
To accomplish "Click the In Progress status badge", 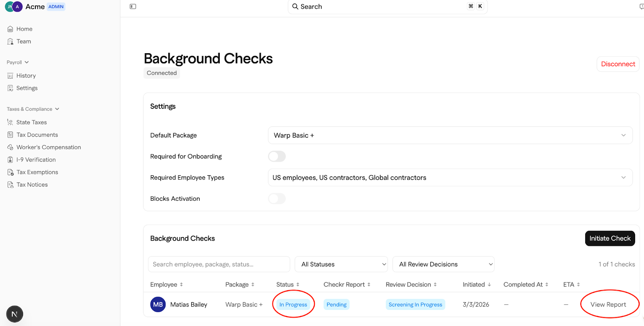I will coord(293,305).
